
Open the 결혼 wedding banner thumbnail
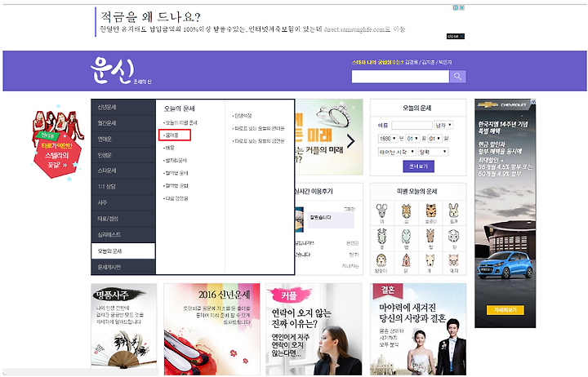418,329
